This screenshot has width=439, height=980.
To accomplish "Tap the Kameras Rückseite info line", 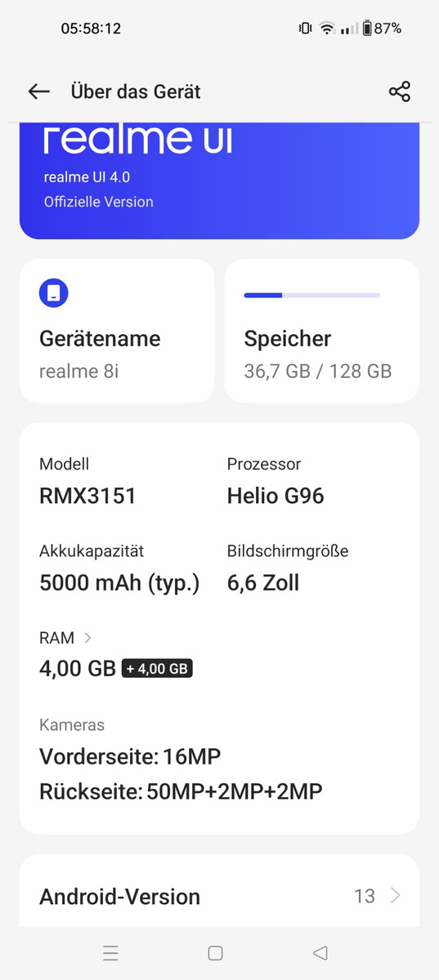I will pos(181,791).
